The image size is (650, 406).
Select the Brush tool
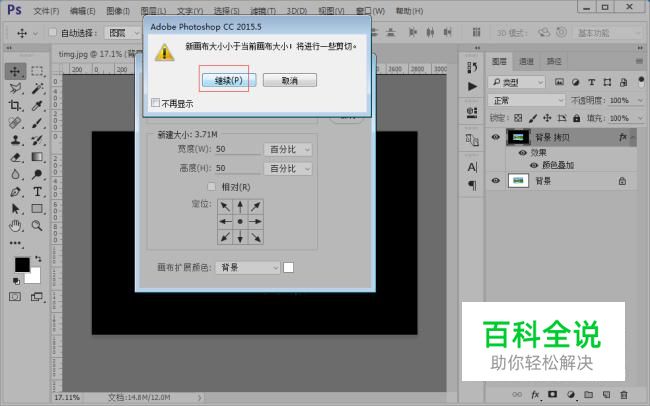(x=37, y=123)
